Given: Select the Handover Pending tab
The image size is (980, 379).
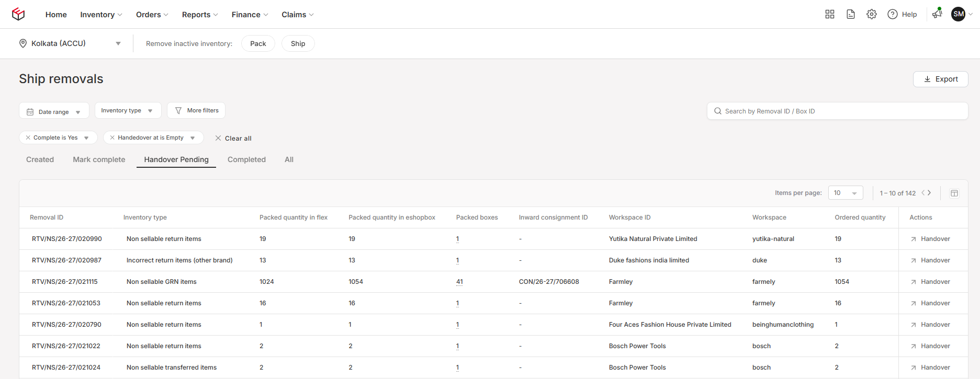Looking at the screenshot, I should (176, 159).
